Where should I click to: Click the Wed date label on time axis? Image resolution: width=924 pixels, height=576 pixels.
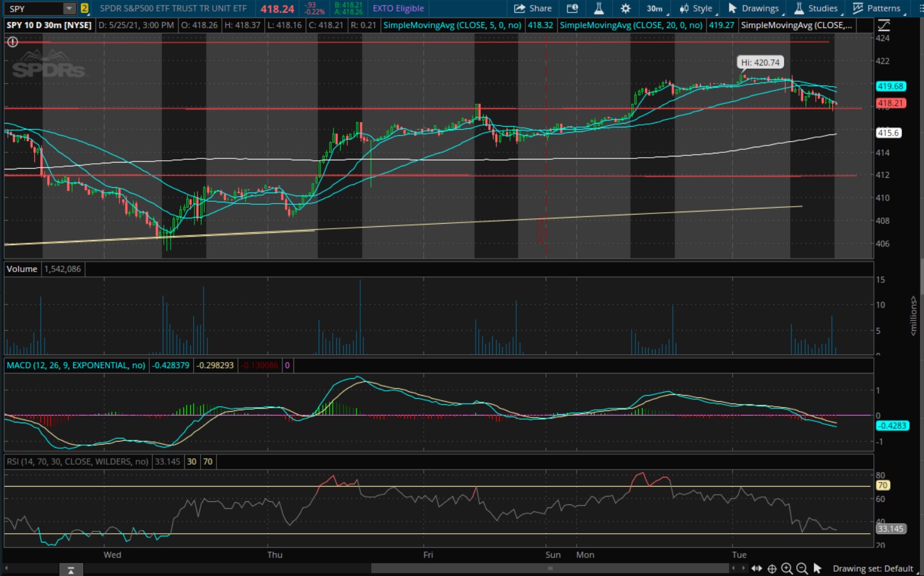(113, 555)
